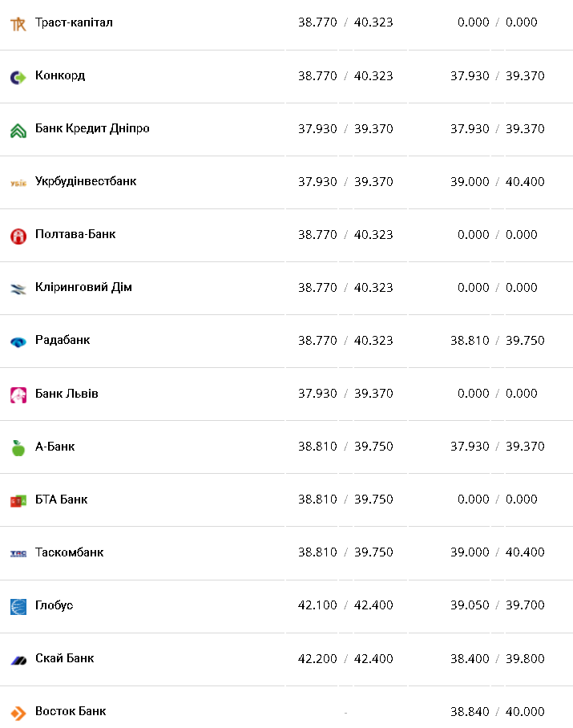Viewport: 573px width, 728px height.
Task: Click the БТА Банк logo icon
Action: click(x=18, y=500)
